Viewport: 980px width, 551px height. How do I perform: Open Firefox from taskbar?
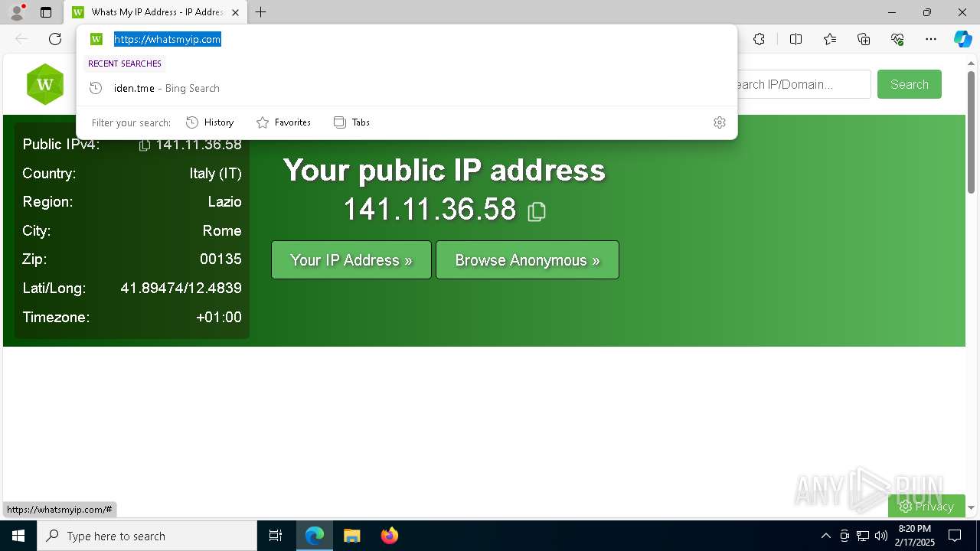389,536
